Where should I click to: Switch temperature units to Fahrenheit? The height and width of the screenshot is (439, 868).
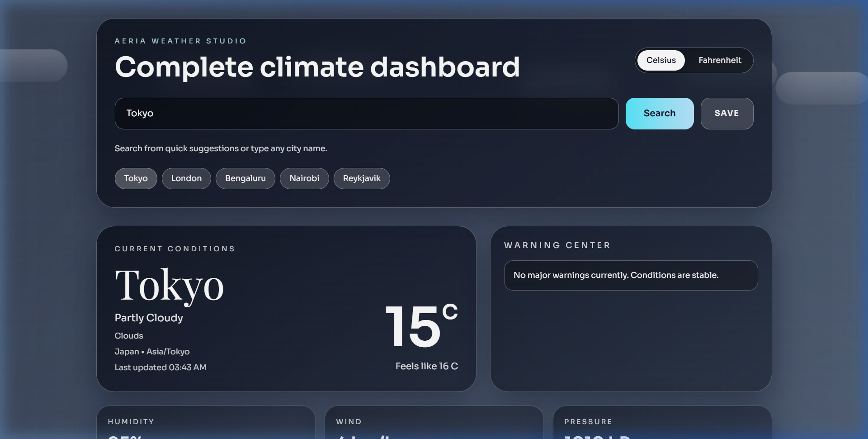(x=720, y=60)
